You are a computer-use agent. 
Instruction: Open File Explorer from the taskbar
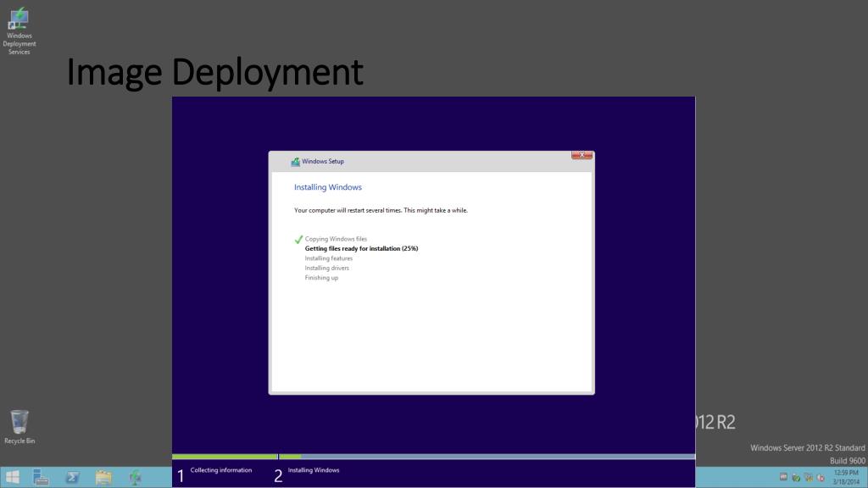pyautogui.click(x=103, y=477)
